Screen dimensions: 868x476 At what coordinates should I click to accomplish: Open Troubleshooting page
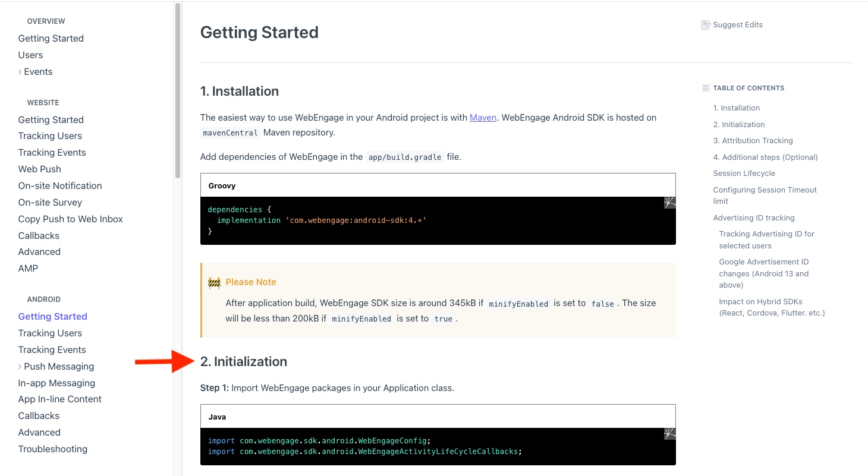53,449
